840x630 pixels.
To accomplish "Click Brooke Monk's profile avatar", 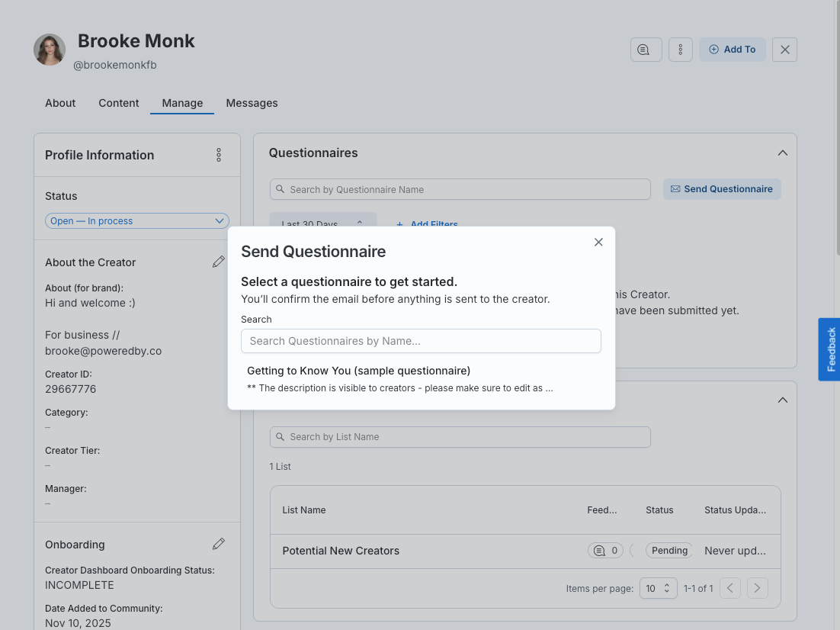I will click(x=50, y=50).
